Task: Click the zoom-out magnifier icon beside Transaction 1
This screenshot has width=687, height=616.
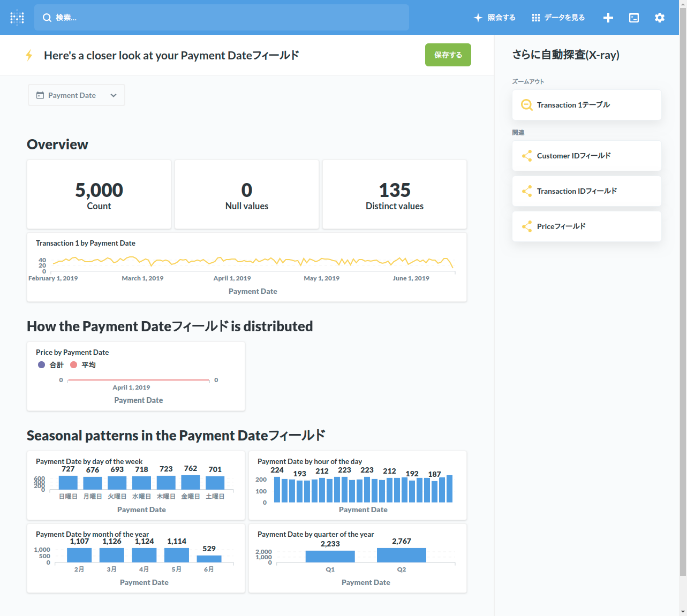Action: click(527, 105)
